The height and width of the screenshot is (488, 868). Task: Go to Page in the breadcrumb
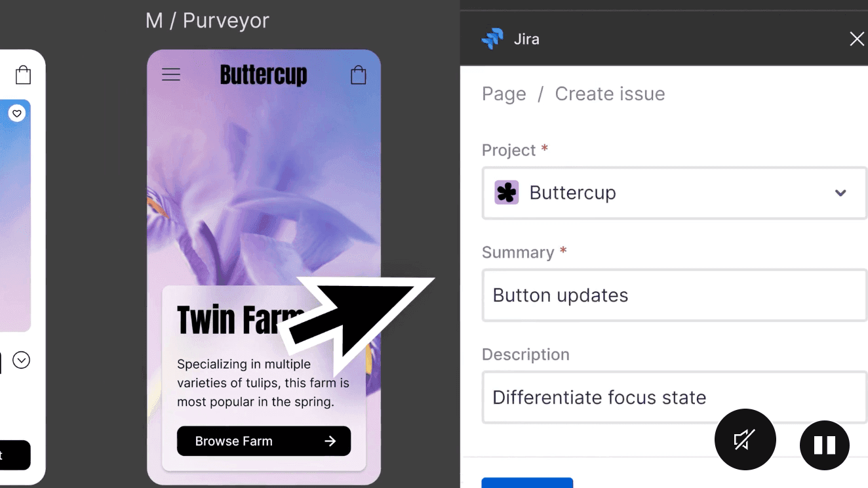pos(503,94)
